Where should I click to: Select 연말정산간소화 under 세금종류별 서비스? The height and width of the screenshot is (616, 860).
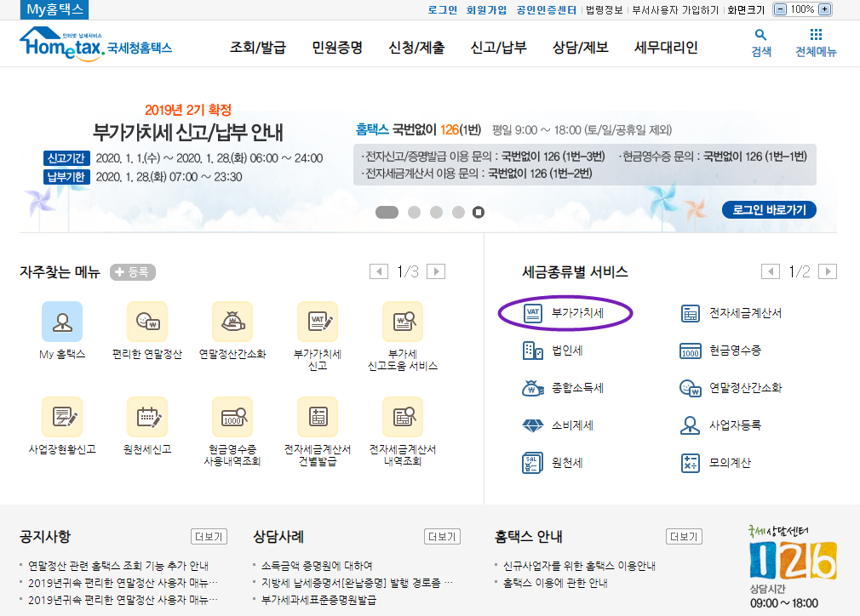click(731, 388)
